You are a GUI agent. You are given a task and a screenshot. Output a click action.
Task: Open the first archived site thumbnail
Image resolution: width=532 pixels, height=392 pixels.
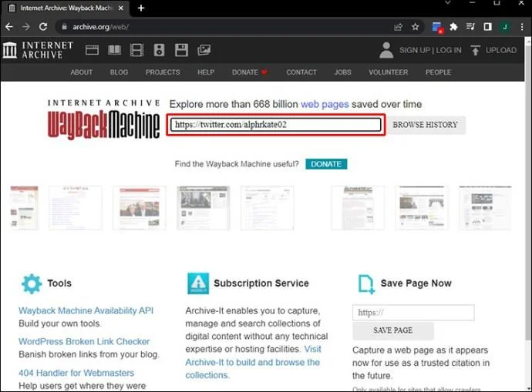pyautogui.click(x=24, y=208)
